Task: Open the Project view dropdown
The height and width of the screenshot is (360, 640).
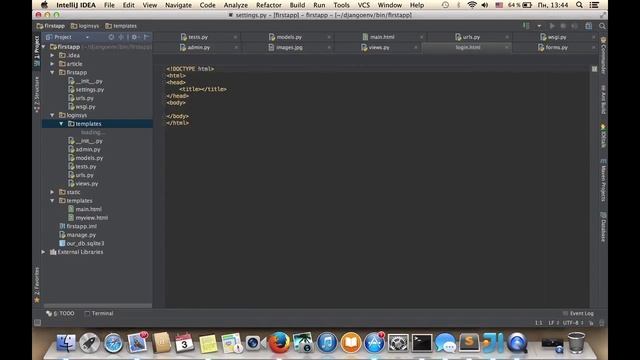Action: [x=87, y=37]
